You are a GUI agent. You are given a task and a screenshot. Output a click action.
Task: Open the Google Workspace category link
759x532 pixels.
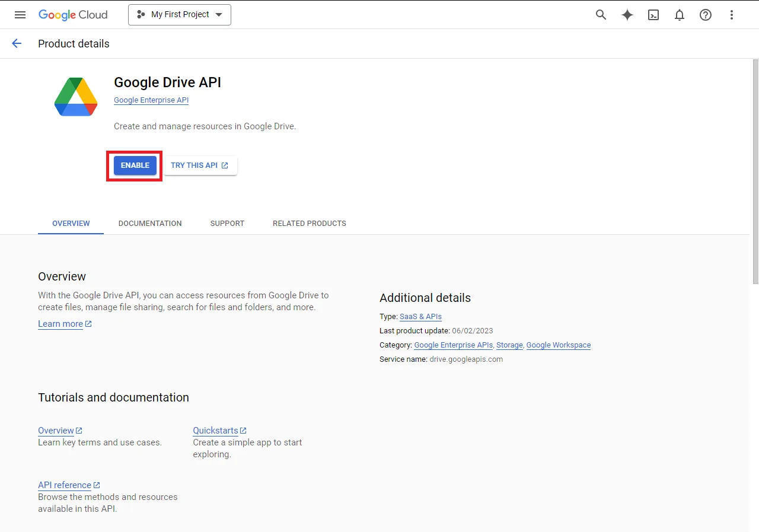[x=559, y=345]
